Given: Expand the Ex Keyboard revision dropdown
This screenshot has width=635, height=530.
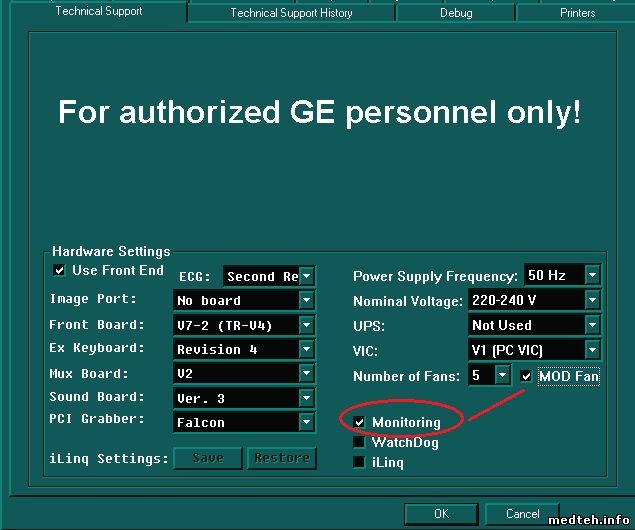Looking at the screenshot, I should pos(307,349).
